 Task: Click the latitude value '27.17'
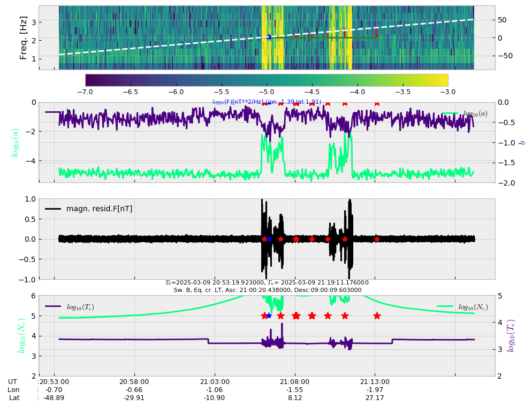point(375,397)
